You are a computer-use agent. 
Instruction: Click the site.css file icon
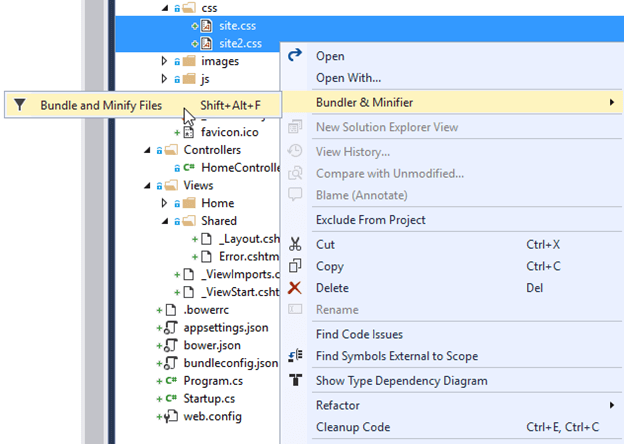point(205,26)
